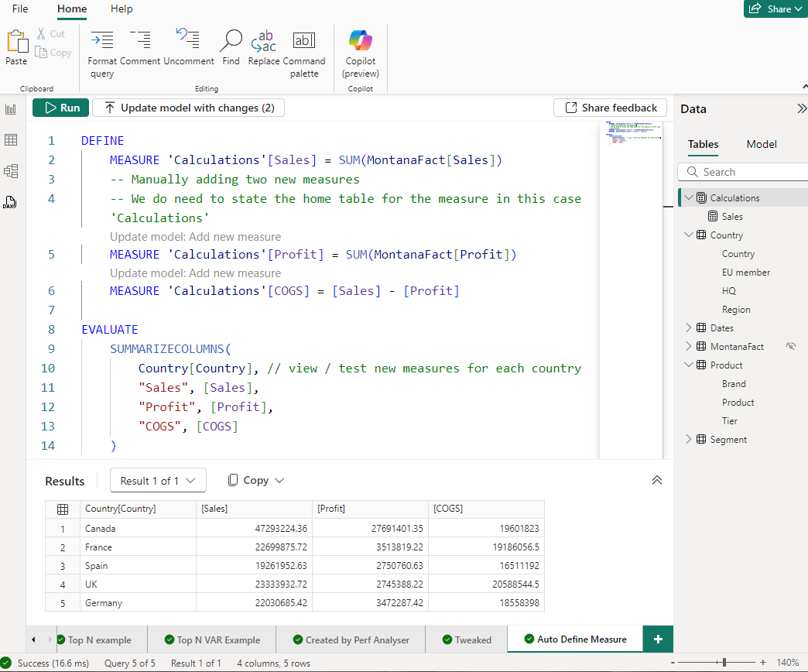Image resolution: width=808 pixels, height=672 pixels.
Task: Switch to Table view sidebar icon
Action: pos(11,139)
